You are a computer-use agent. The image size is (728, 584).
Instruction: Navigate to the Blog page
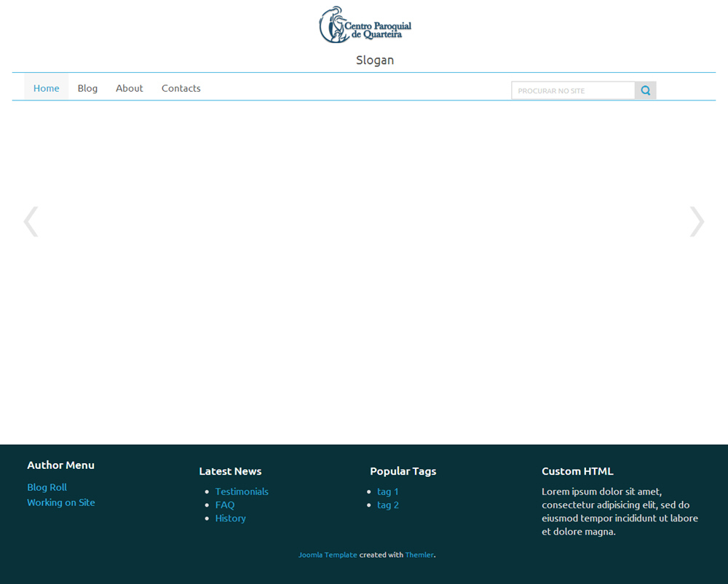click(x=87, y=88)
